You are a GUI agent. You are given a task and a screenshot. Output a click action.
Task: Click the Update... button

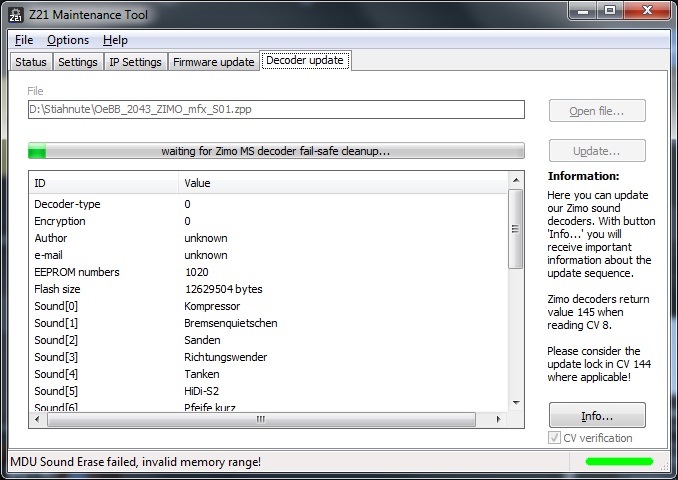(x=596, y=151)
